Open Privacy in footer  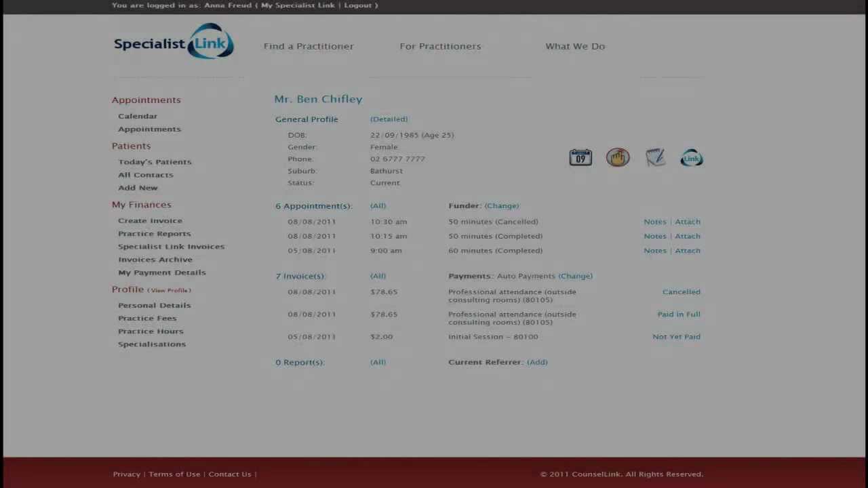127,474
